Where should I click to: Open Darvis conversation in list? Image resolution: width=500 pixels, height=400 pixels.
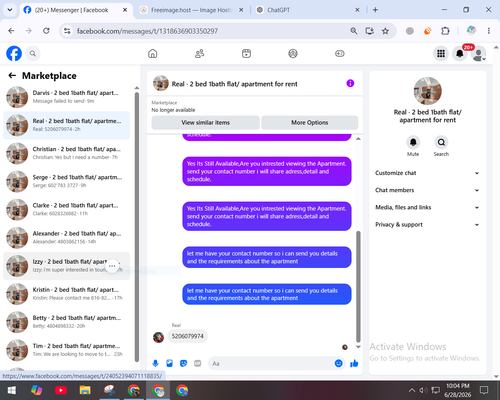pyautogui.click(x=67, y=97)
